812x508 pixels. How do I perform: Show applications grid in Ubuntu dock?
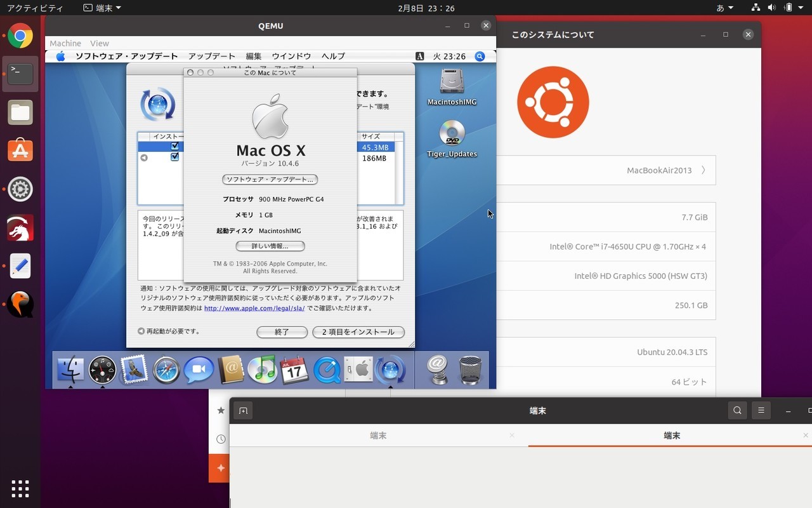tap(20, 488)
